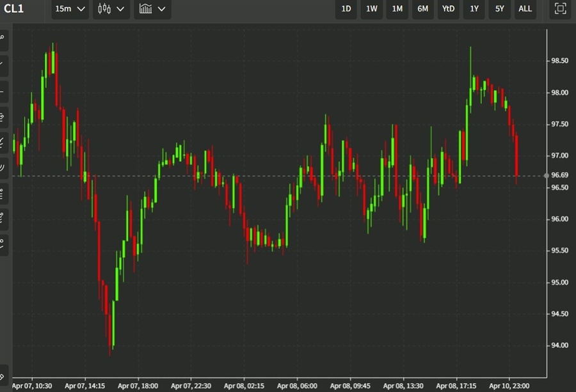Switch to the 1M view
This screenshot has height=392, width=576.
(x=397, y=9)
